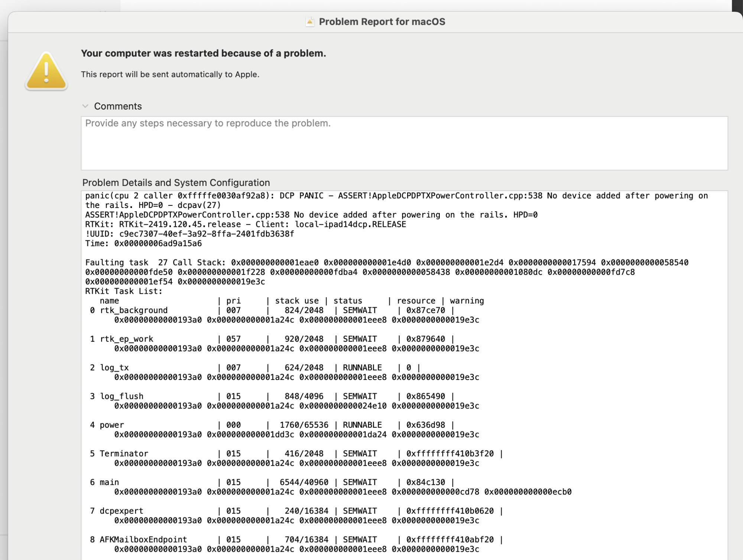This screenshot has width=743, height=560.
Task: Click Problem Details and System Configuration label
Action: pyautogui.click(x=176, y=183)
